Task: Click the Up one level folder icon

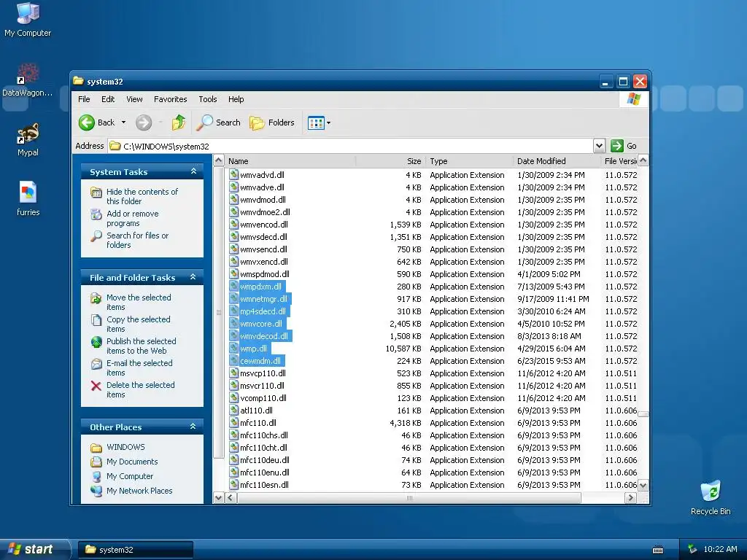Action: point(179,122)
